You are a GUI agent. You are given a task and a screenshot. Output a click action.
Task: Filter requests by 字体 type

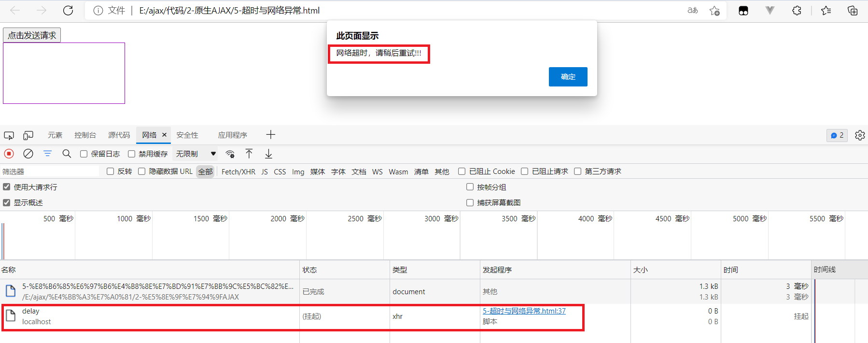[338, 171]
